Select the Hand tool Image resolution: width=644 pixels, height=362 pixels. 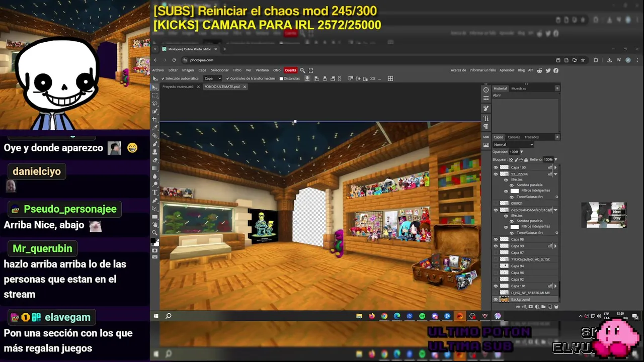point(155,225)
